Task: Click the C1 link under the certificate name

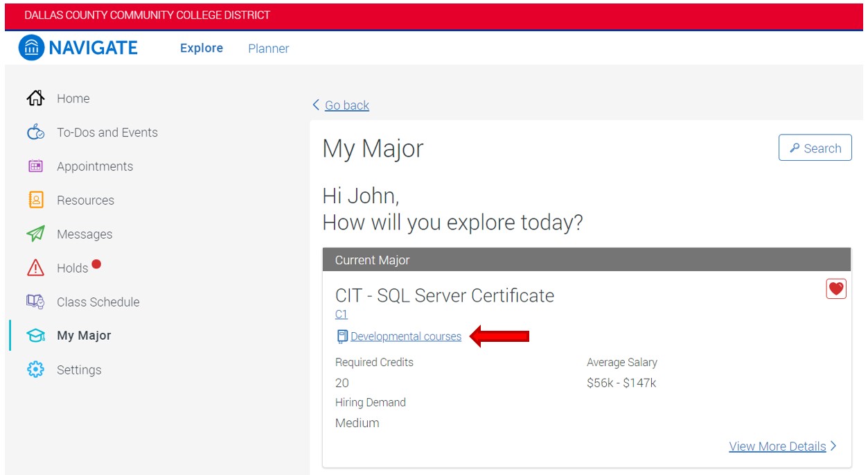Action: 341,314
